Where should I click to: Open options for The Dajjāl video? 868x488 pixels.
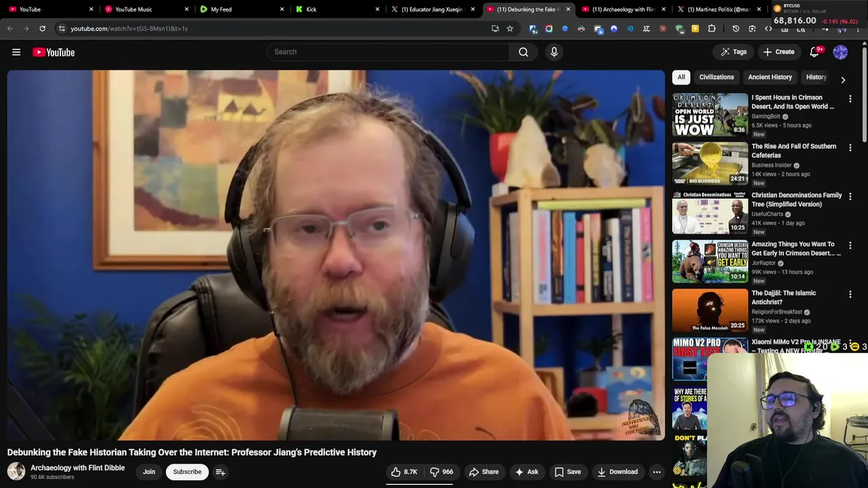850,294
